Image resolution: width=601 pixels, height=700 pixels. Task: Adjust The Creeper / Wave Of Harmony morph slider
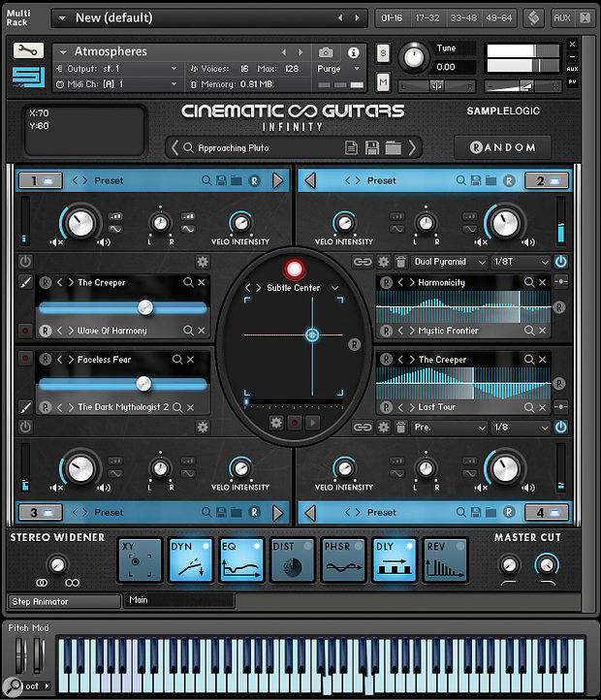[123, 307]
